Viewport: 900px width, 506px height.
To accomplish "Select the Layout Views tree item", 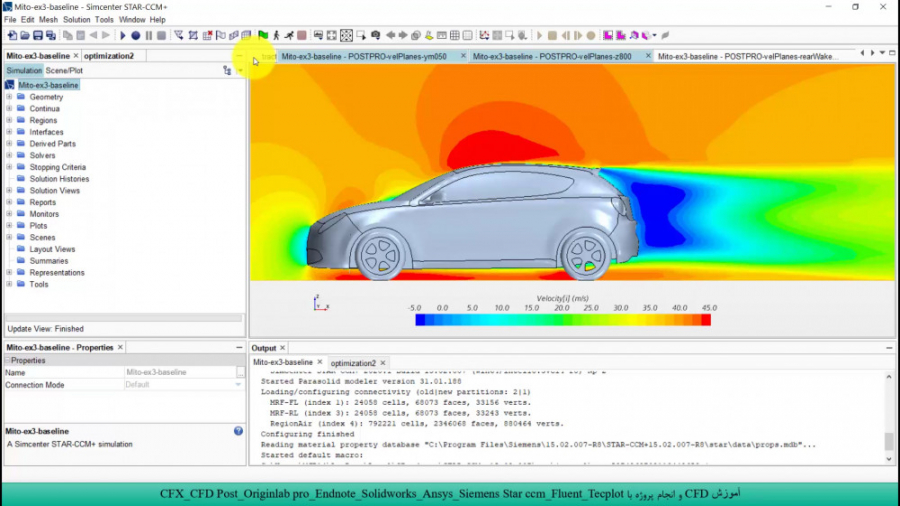I will (52, 249).
